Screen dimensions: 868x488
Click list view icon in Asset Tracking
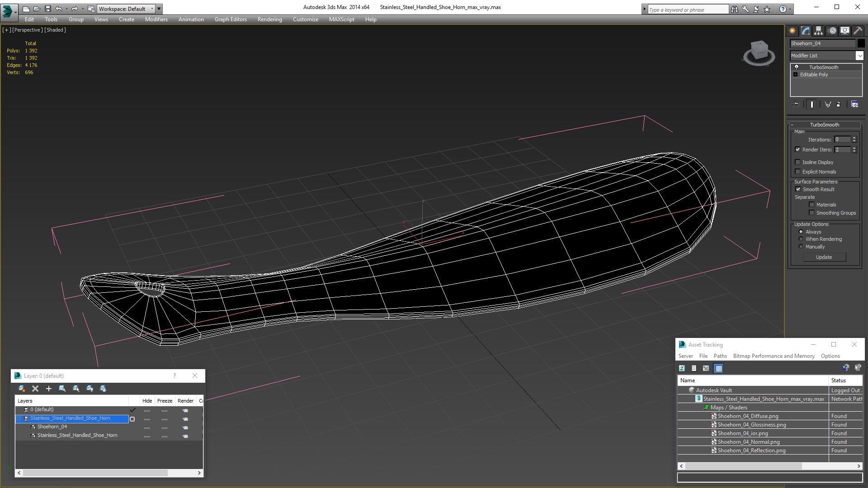694,368
